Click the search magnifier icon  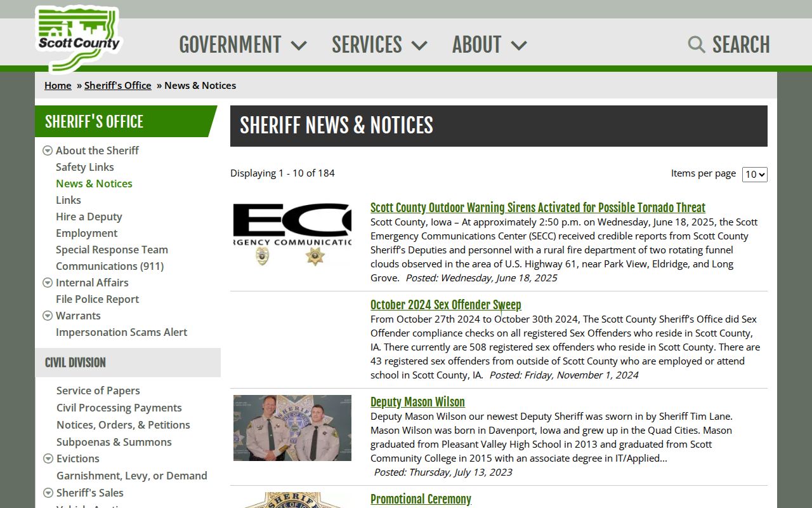coord(697,44)
